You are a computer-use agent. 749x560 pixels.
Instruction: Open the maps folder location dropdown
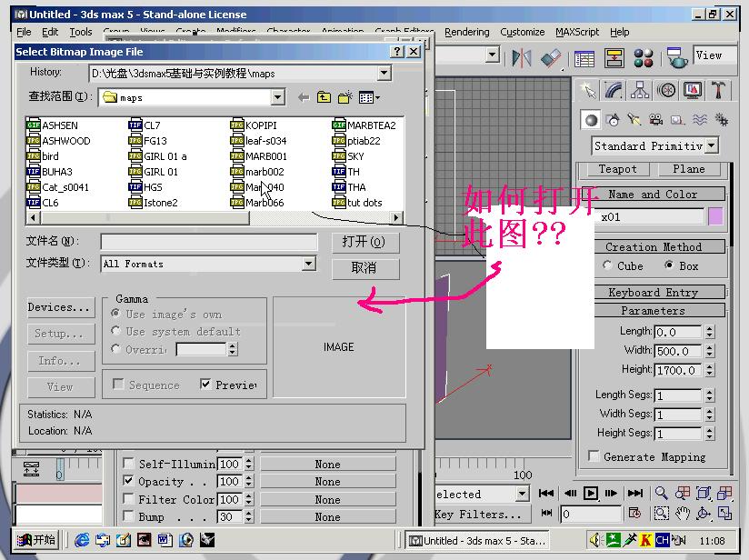point(277,97)
